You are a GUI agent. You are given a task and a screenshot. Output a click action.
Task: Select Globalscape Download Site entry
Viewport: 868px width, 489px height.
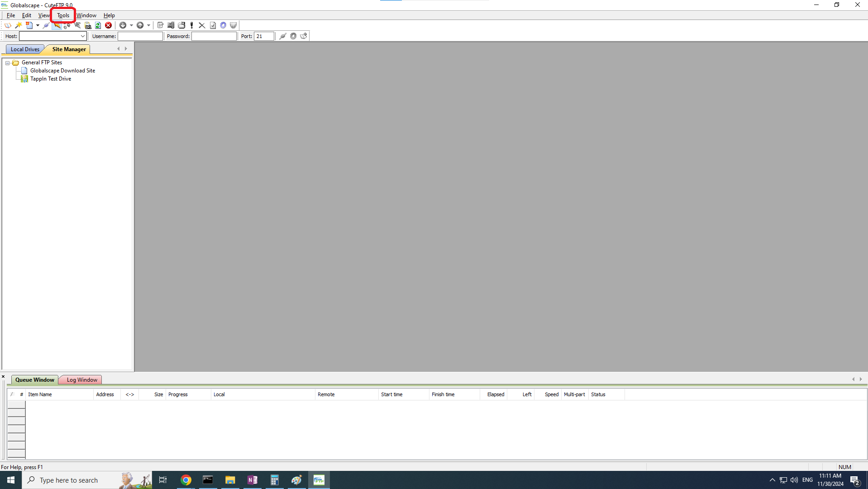[x=62, y=71]
